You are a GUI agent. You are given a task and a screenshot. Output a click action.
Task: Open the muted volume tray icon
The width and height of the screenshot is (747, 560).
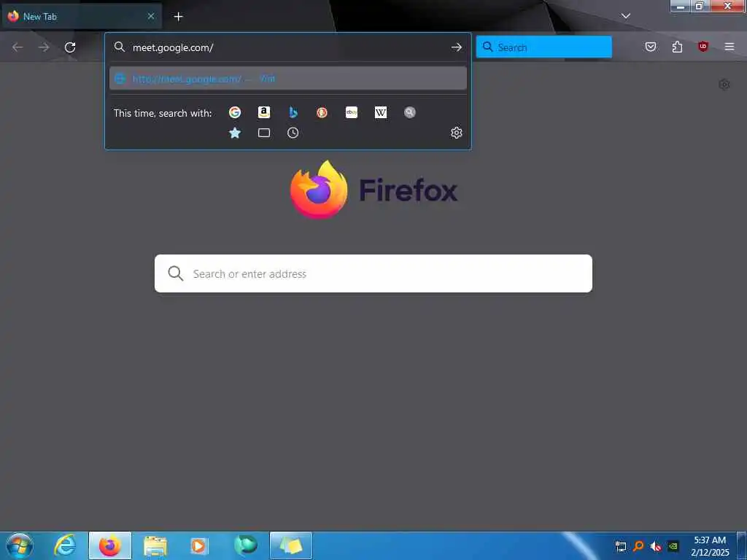tap(656, 546)
